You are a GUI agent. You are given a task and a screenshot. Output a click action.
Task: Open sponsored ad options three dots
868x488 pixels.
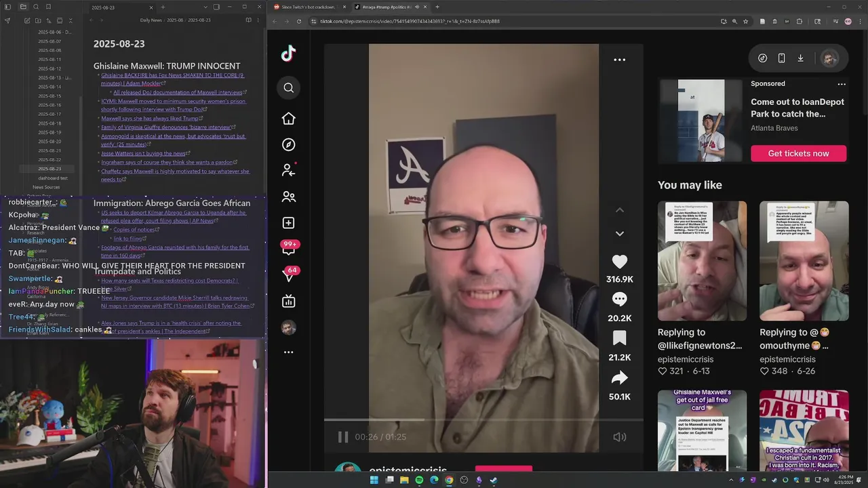[842, 84]
